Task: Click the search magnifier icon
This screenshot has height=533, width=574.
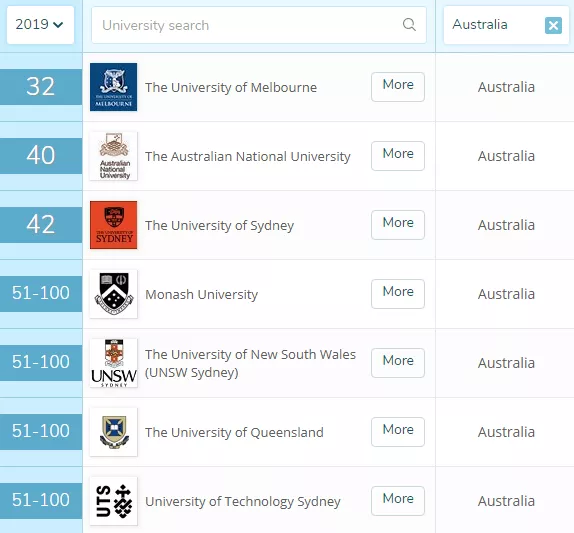Action: click(409, 25)
